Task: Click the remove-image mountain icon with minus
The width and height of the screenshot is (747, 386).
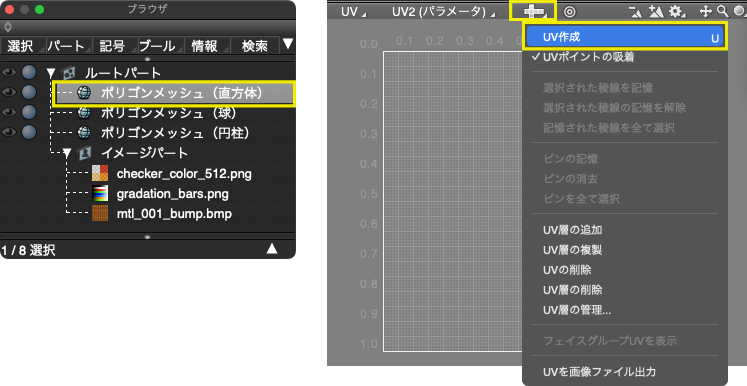Action: pyautogui.click(x=636, y=11)
